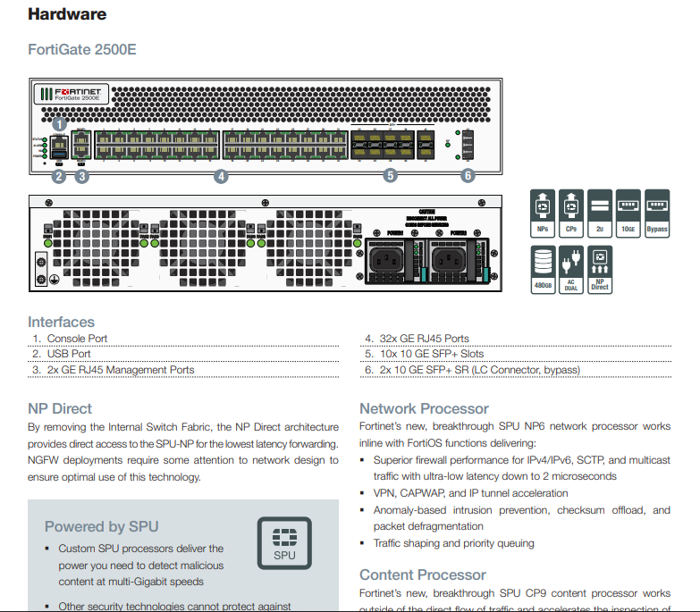This screenshot has width=700, height=612.
Task: Click the POWER1 socket on rear panel
Action: coord(386,260)
